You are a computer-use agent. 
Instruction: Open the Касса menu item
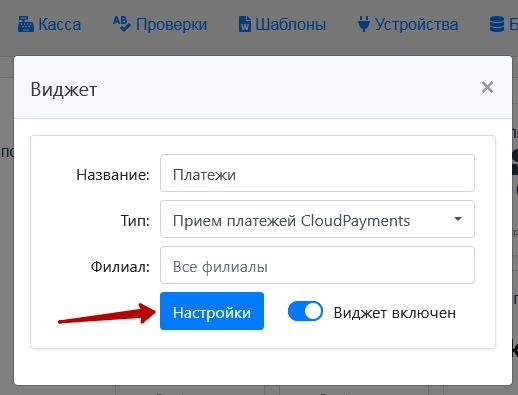[49, 25]
